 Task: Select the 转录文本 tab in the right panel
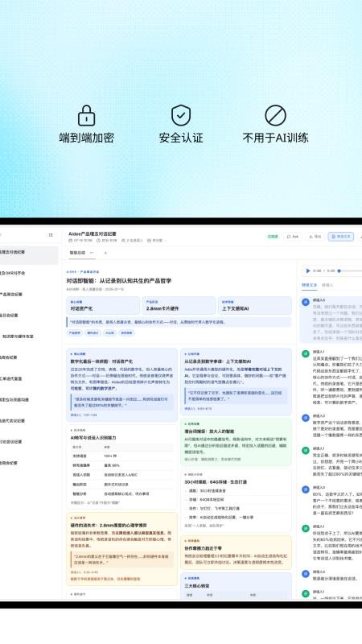pyautogui.click(x=309, y=285)
